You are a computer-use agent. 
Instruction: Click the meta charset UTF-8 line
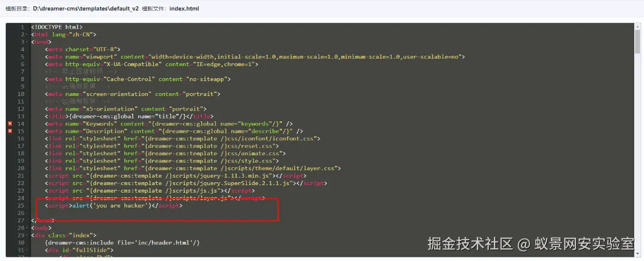[83, 49]
